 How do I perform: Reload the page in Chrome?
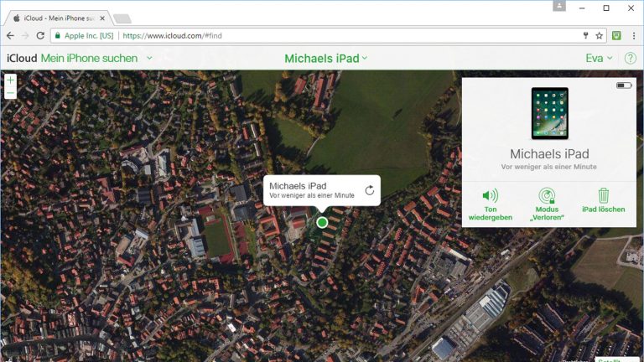click(x=40, y=36)
